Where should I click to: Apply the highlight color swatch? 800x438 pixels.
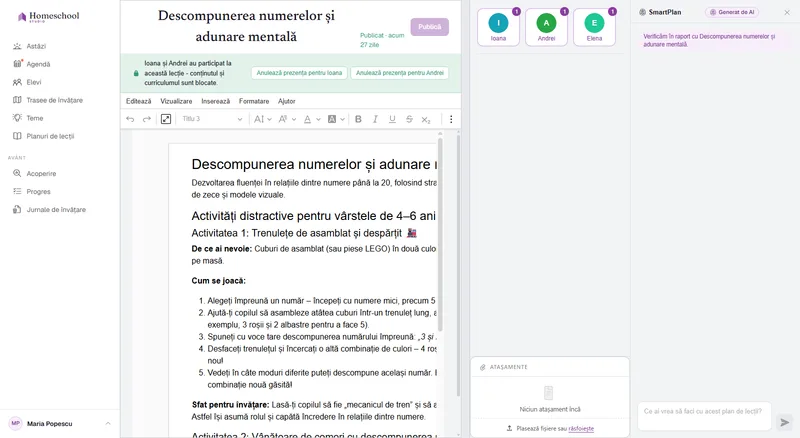332,119
